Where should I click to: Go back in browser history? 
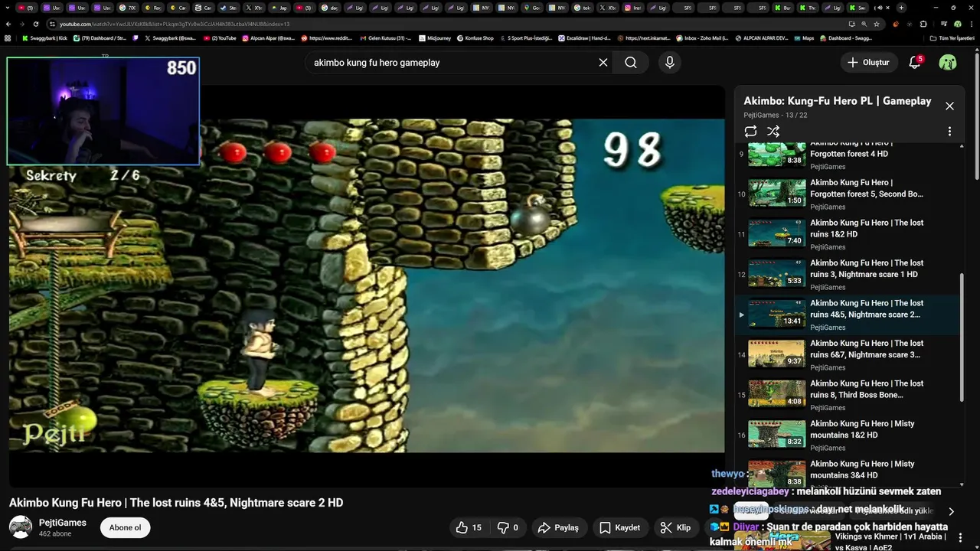pos(8,24)
